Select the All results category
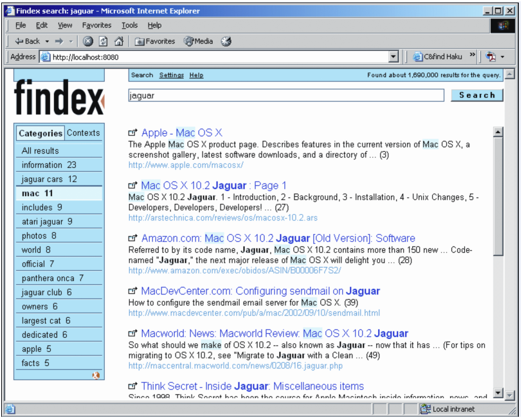The image size is (524, 420). tap(59, 151)
